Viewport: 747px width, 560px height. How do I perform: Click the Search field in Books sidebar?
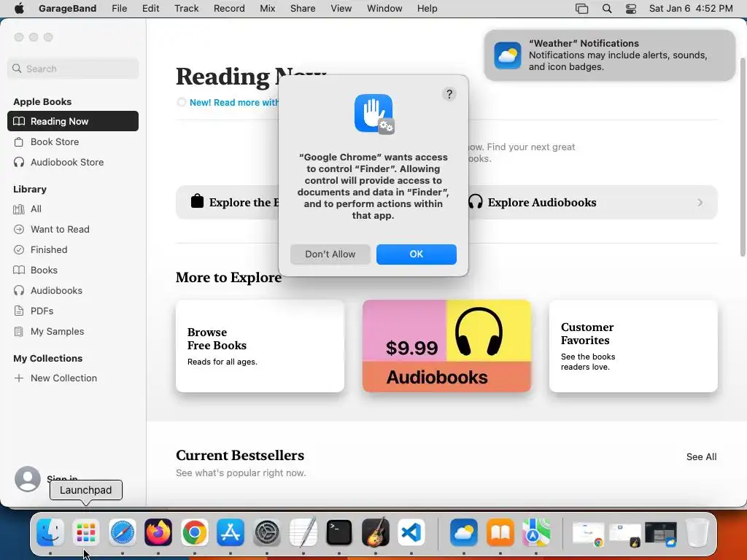click(x=73, y=69)
